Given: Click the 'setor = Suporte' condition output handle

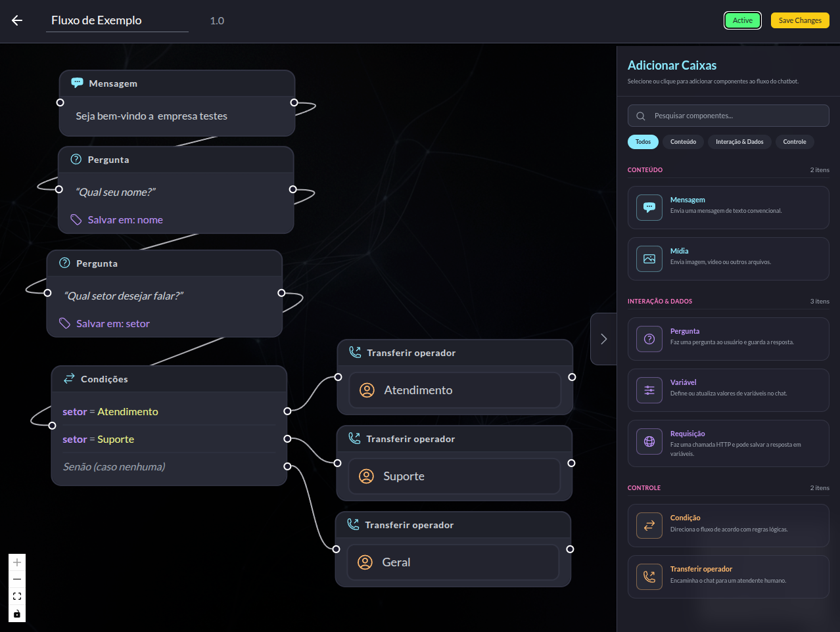Looking at the screenshot, I should pyautogui.click(x=287, y=439).
